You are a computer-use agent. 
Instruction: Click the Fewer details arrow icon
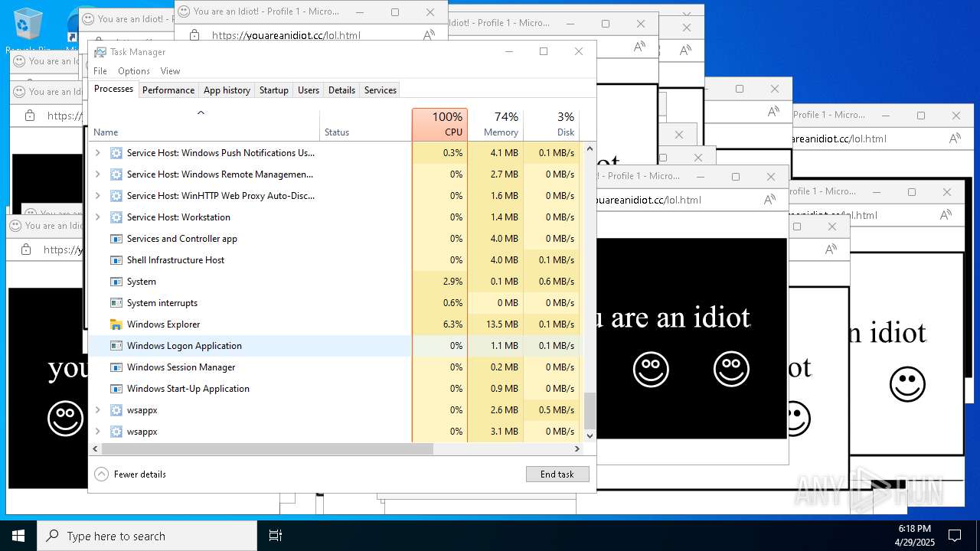101,474
